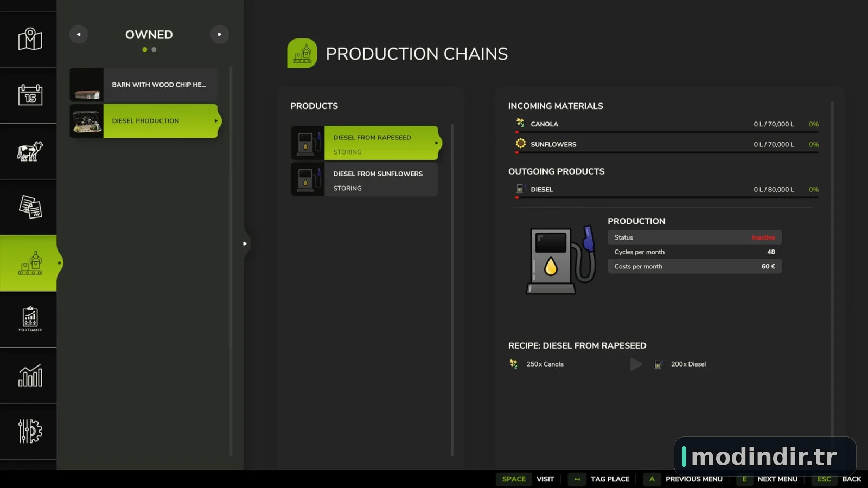Click the Sunflowers fill level bar
This screenshot has width=868, height=488.
(x=667, y=152)
